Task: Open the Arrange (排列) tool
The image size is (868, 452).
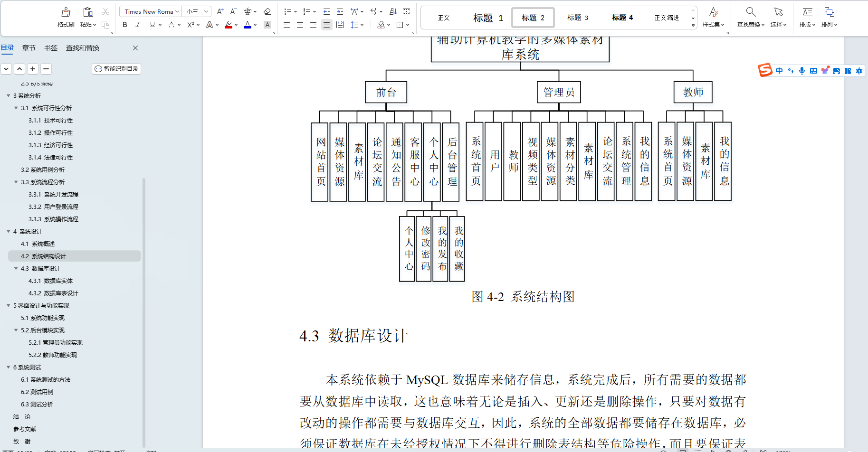Action: point(830,12)
